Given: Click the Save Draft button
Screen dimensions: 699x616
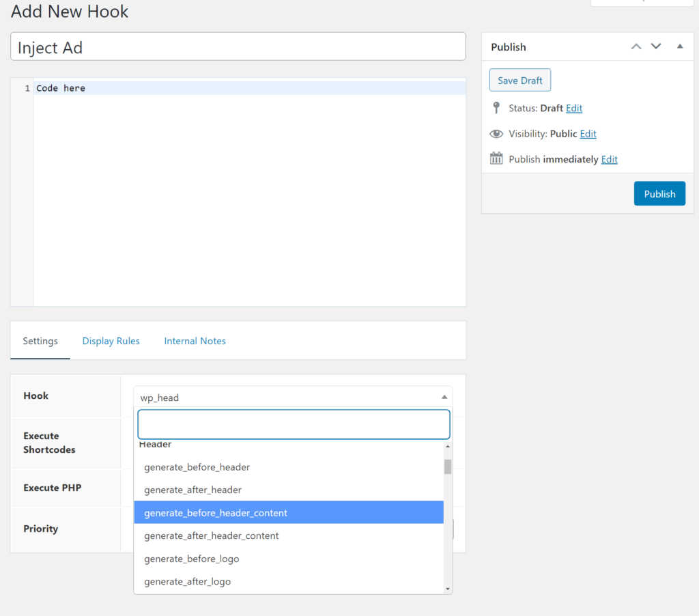Looking at the screenshot, I should click(x=519, y=80).
